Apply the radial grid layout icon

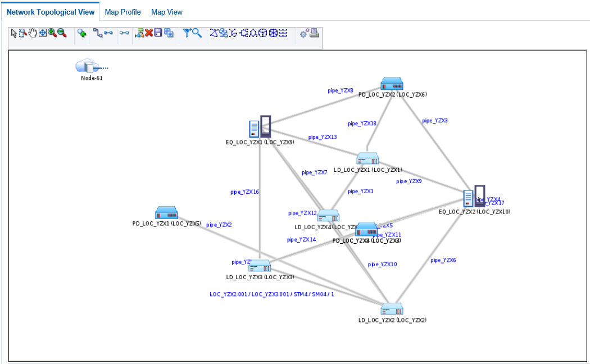click(273, 33)
